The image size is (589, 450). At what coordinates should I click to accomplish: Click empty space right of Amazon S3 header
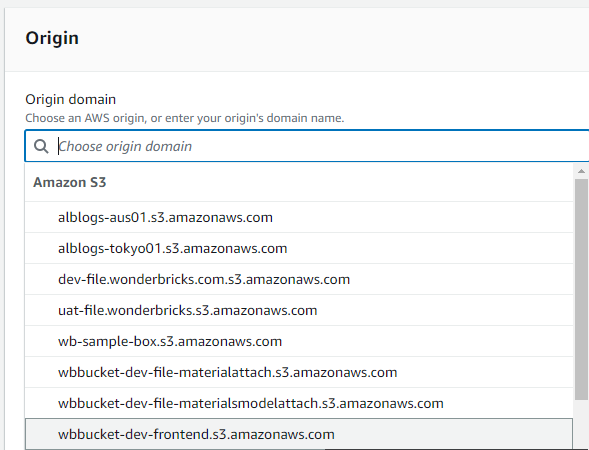point(340,182)
